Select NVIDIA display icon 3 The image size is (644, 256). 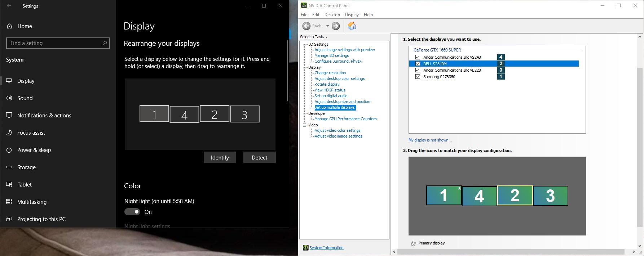click(x=550, y=196)
